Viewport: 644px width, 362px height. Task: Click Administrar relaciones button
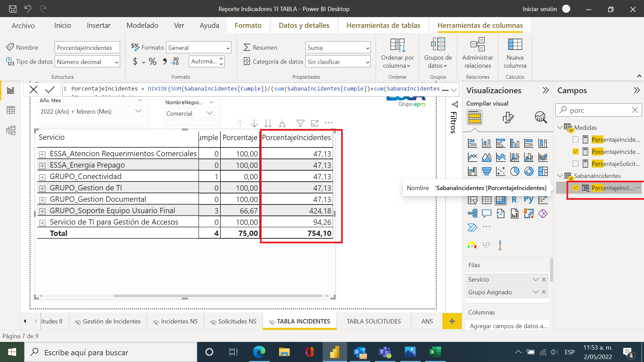(x=478, y=54)
